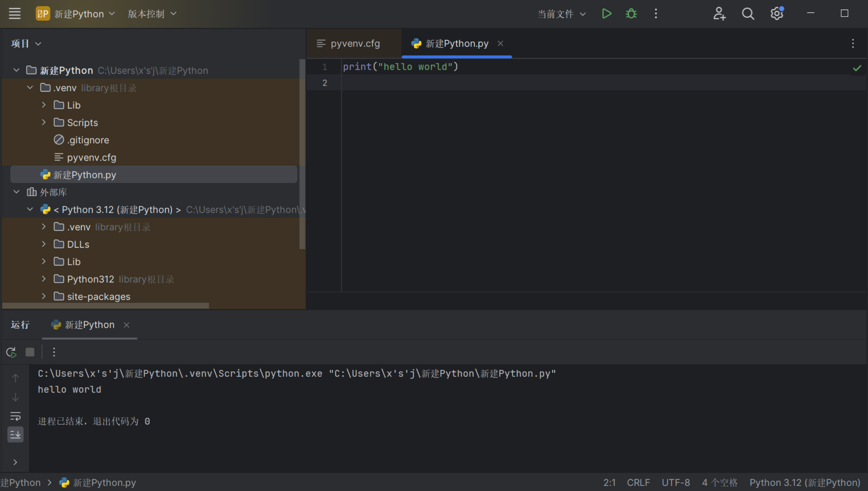Run the current file with green play icon

tap(606, 14)
